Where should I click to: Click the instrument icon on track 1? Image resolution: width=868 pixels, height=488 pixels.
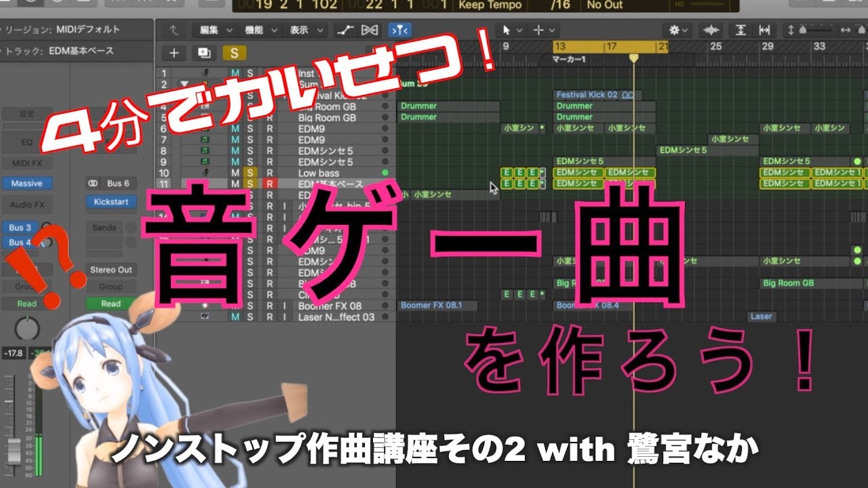pos(205,73)
